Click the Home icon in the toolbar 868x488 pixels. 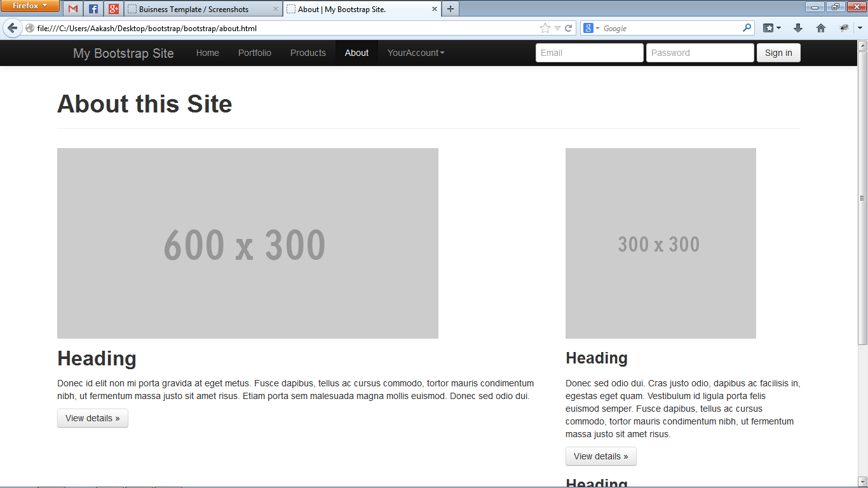coord(820,27)
